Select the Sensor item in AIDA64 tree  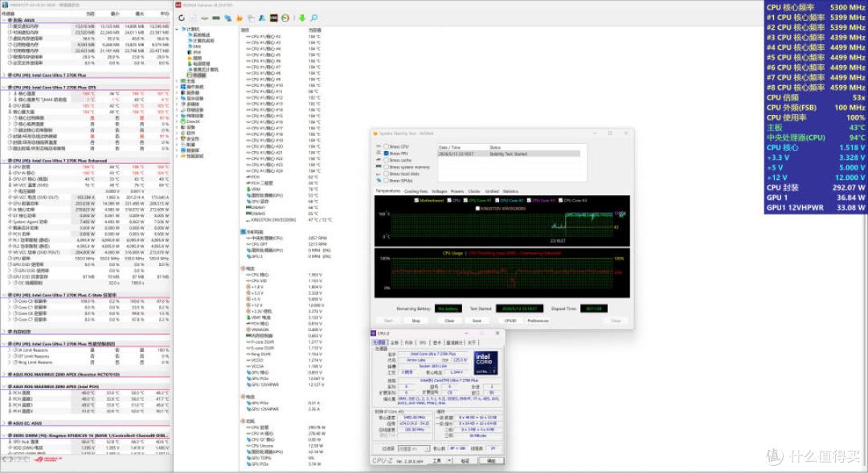coord(198,76)
